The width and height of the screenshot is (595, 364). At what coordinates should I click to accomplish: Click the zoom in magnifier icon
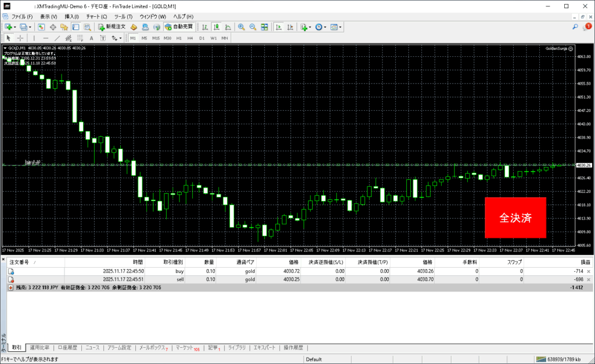(x=241, y=27)
